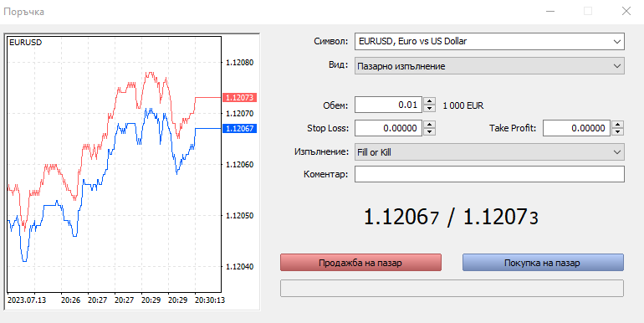Open the Изпълнение dropdown showing Fill or Kill
644x323 pixels.
click(x=489, y=152)
